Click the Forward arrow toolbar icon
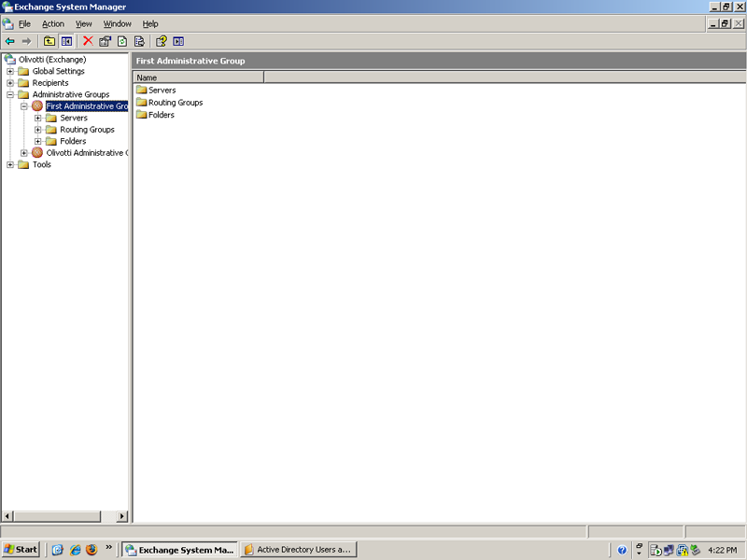 point(27,41)
